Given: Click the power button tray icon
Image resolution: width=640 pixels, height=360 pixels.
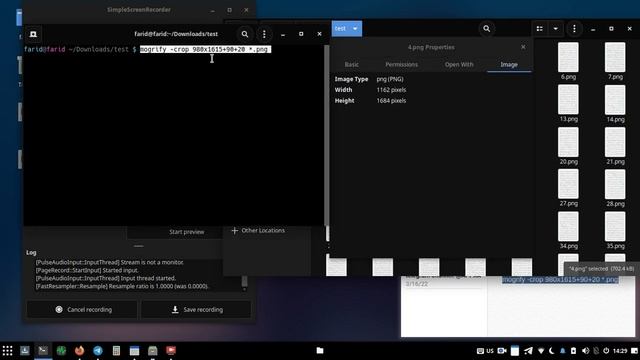Looking at the screenshot, I should click(x=606, y=351).
